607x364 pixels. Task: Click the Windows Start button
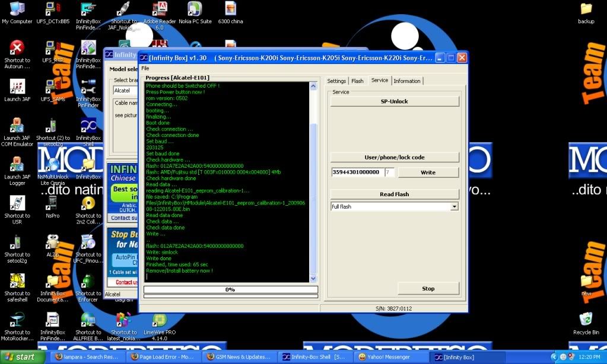click(23, 357)
